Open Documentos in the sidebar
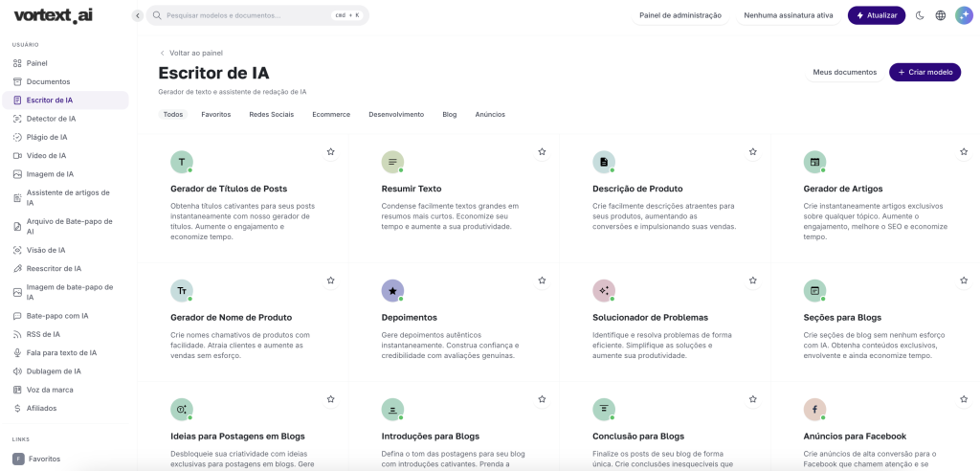 [65, 82]
